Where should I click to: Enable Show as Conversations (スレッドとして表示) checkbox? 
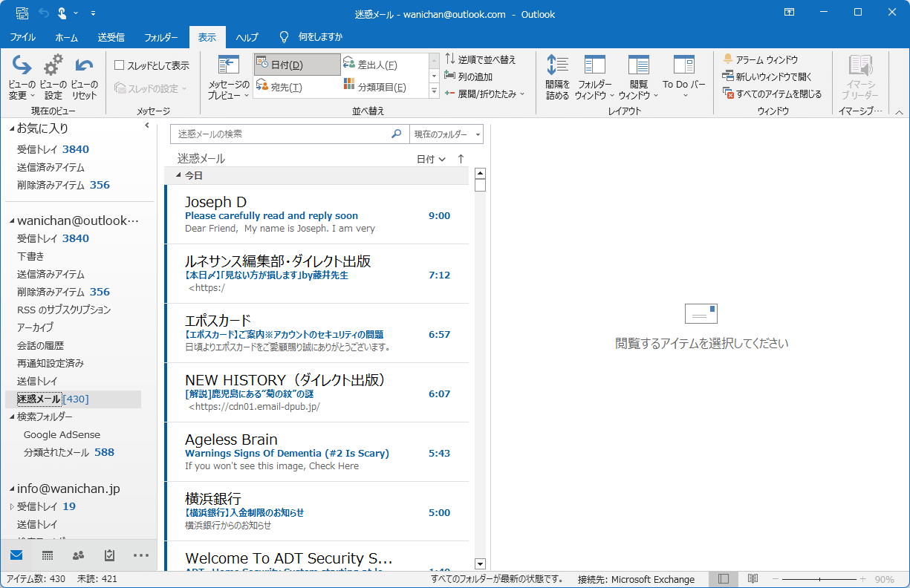pyautogui.click(x=119, y=65)
